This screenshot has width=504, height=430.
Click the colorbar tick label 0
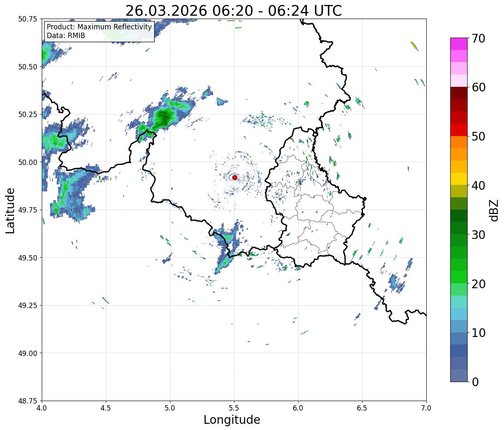475,382
